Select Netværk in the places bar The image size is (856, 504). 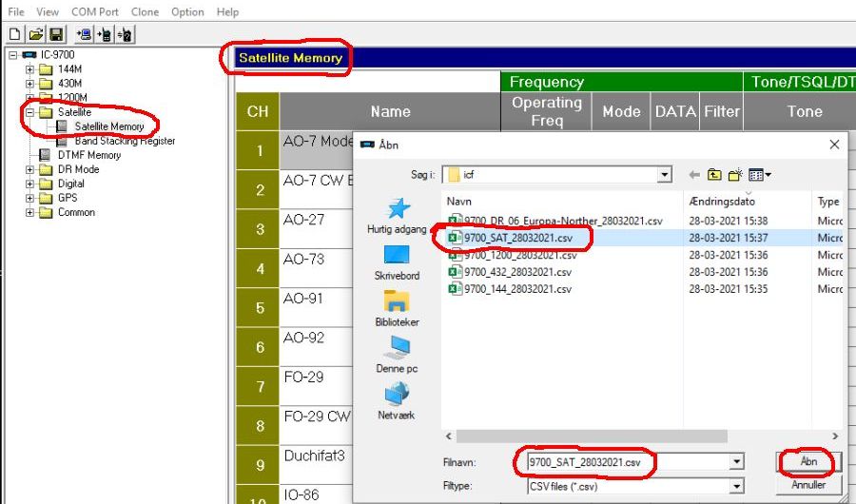(x=397, y=402)
